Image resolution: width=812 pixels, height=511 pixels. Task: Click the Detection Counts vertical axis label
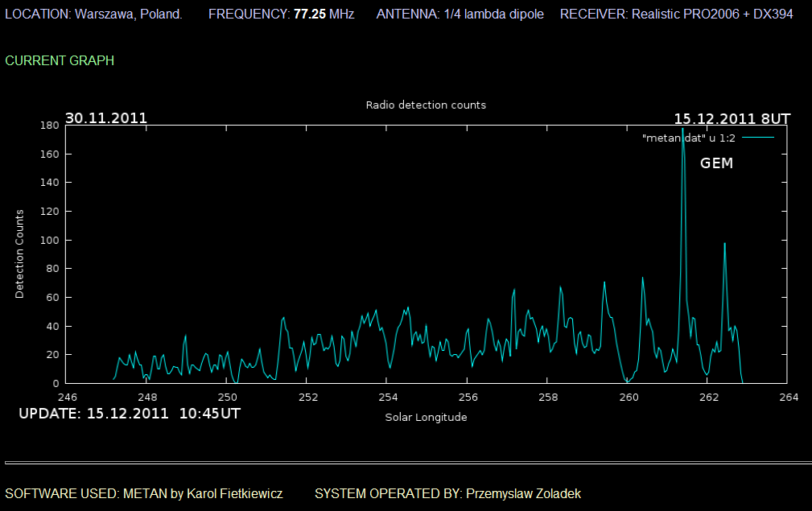20,253
